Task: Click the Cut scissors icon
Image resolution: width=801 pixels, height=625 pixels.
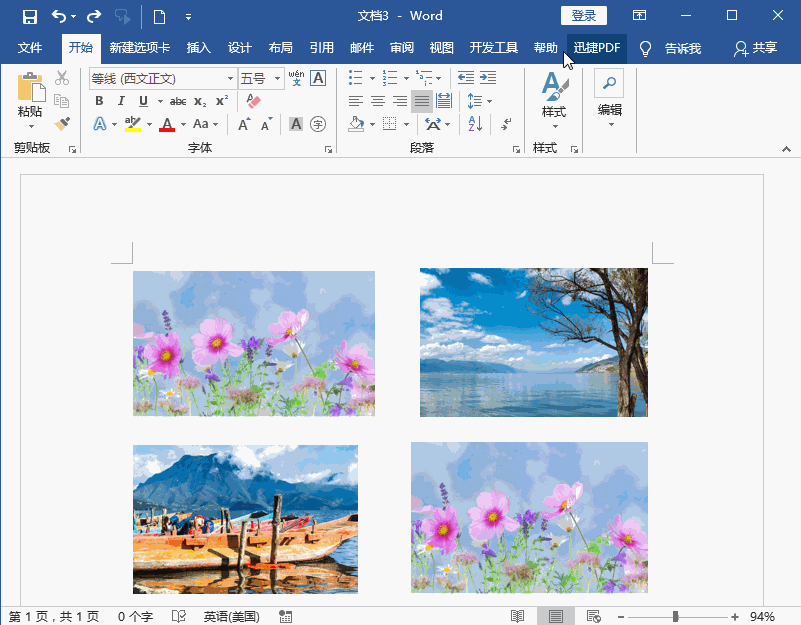Action: (62, 78)
